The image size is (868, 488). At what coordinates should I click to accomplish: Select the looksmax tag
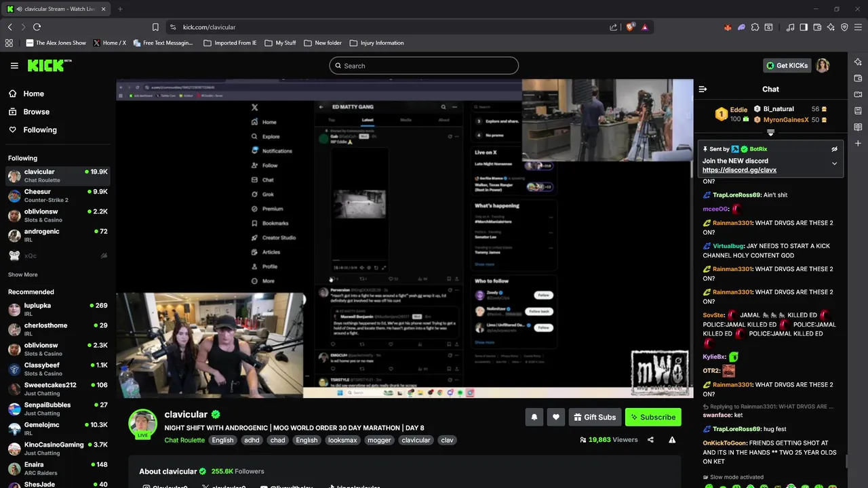pyautogui.click(x=342, y=440)
